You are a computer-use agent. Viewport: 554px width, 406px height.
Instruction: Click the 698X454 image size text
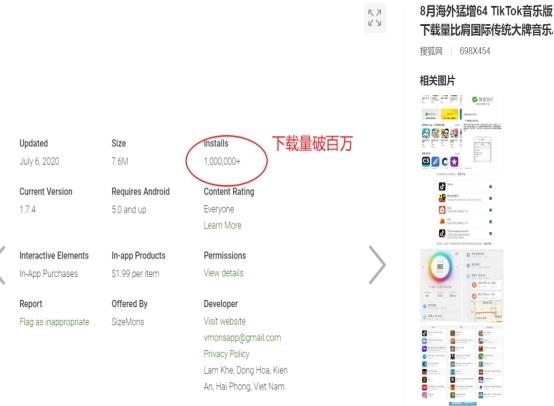tap(475, 51)
